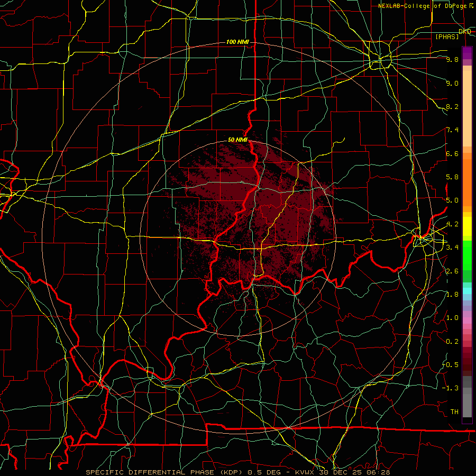Click the 3.4 legend value
The height and width of the screenshot is (476, 476).
[452, 248]
